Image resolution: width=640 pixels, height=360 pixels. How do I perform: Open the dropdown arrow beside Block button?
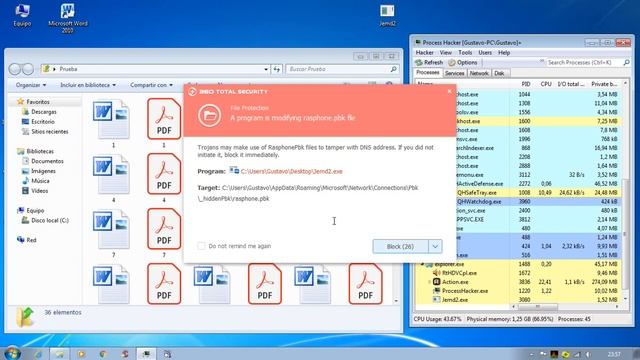click(435, 247)
